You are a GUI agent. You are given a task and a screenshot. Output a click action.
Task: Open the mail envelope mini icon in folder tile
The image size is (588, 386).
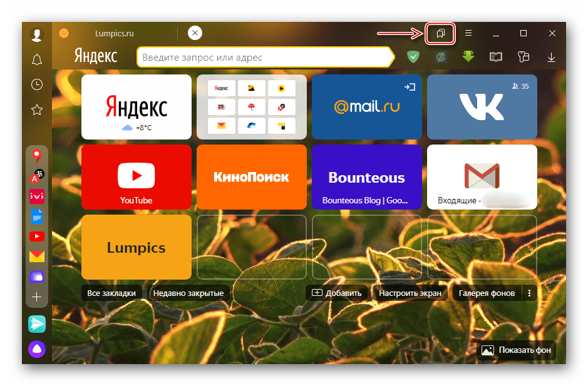(x=221, y=126)
